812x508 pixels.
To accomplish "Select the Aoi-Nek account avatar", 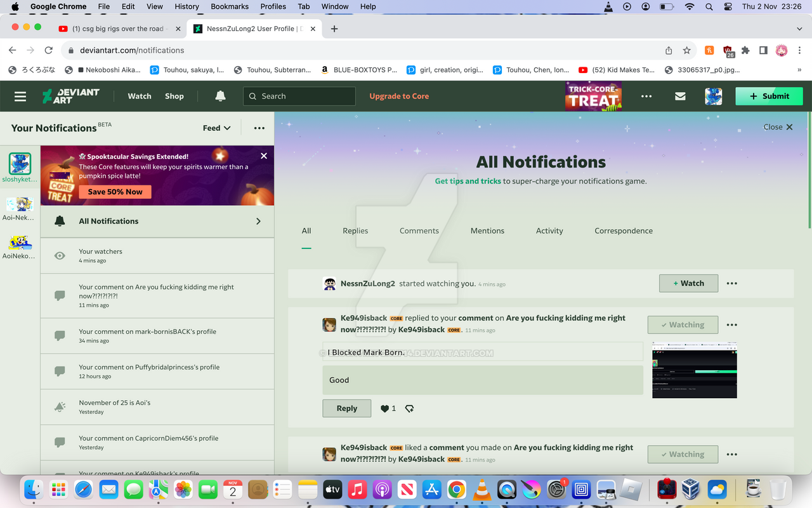I will 20,204.
